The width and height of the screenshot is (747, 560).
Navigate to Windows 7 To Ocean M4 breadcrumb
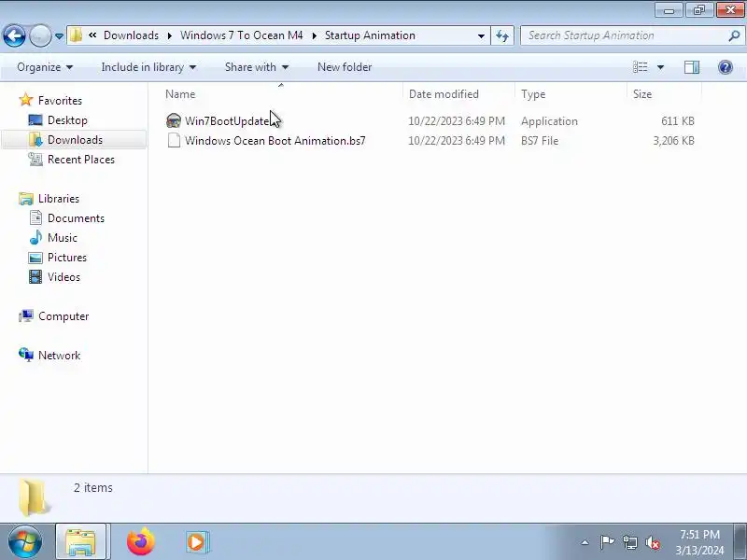[242, 35]
